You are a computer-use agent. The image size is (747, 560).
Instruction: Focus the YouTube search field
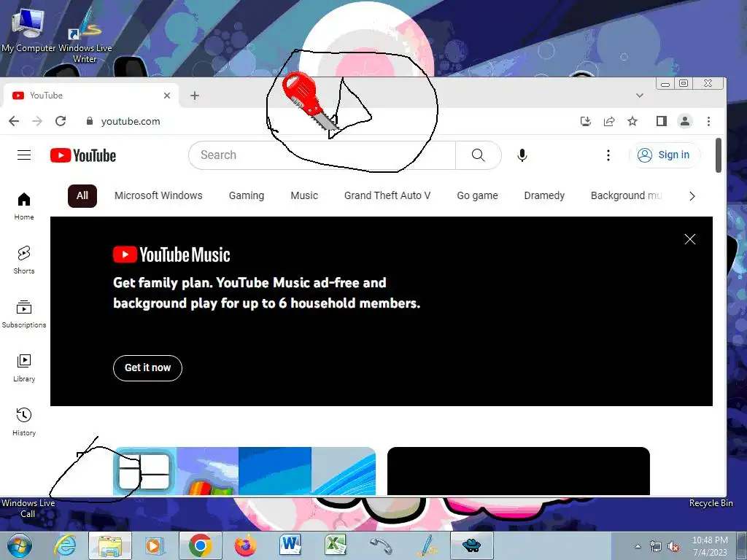(322, 155)
